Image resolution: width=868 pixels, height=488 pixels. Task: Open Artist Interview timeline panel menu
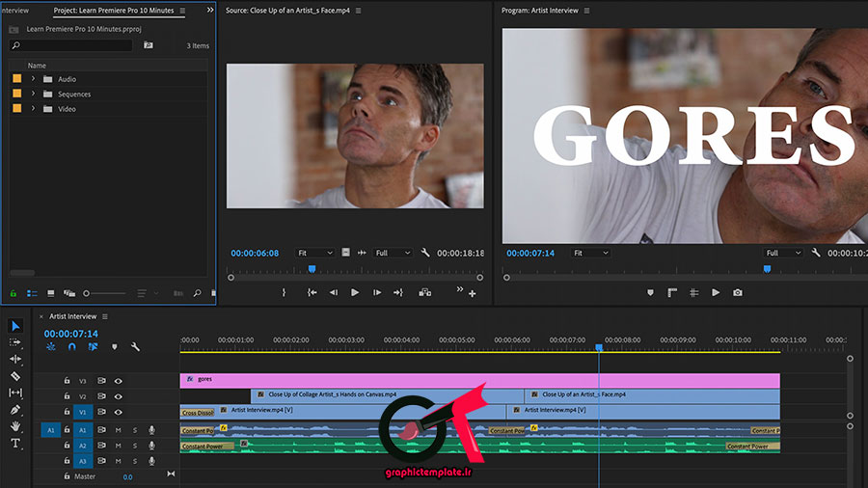pos(104,316)
